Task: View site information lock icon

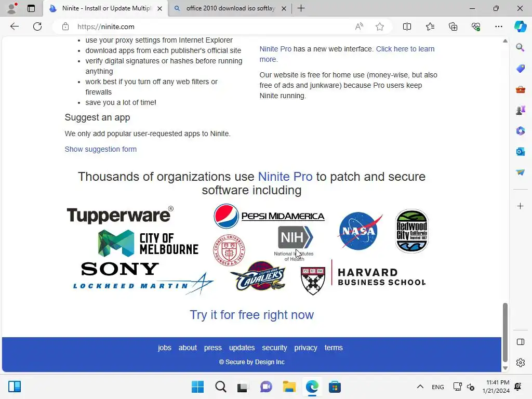Action: [x=65, y=26]
